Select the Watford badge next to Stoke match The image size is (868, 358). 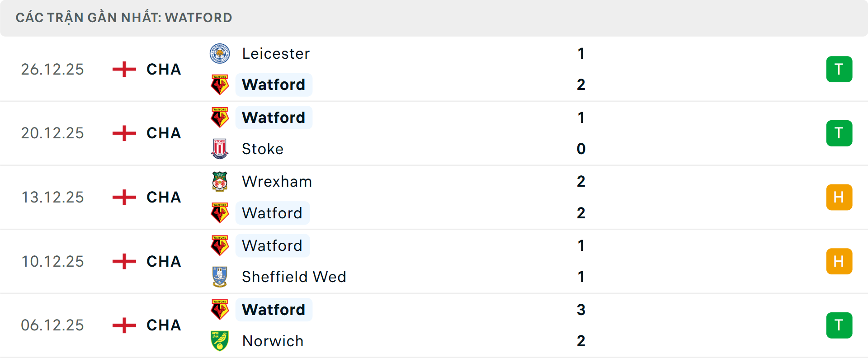[x=220, y=117]
